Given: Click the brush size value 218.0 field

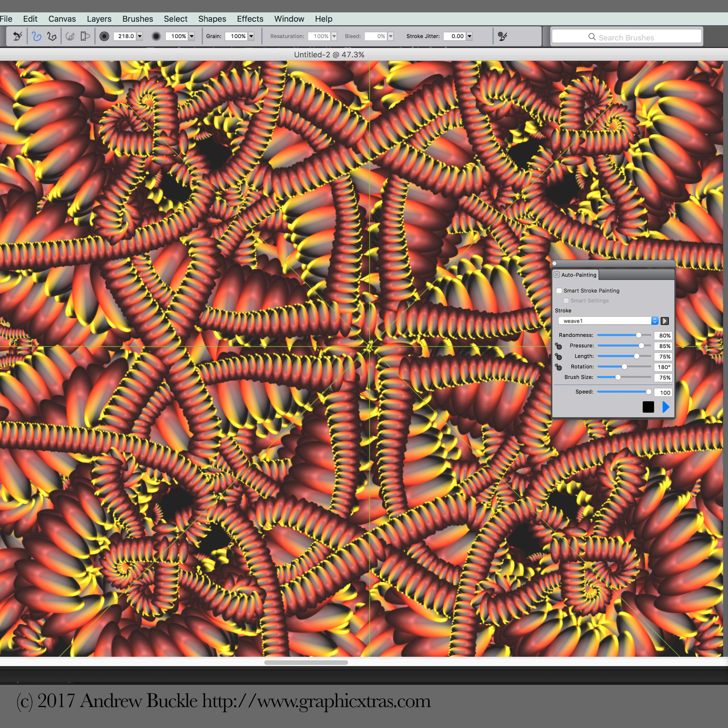Looking at the screenshot, I should [x=125, y=36].
